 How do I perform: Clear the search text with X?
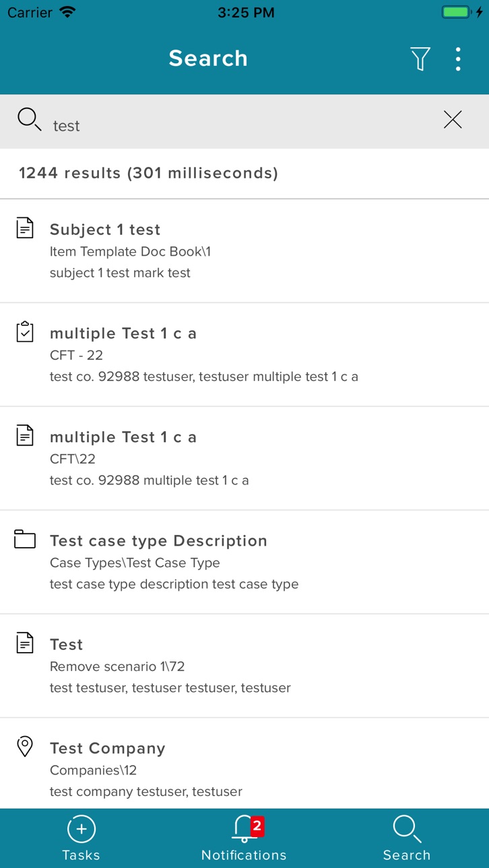pyautogui.click(x=453, y=120)
